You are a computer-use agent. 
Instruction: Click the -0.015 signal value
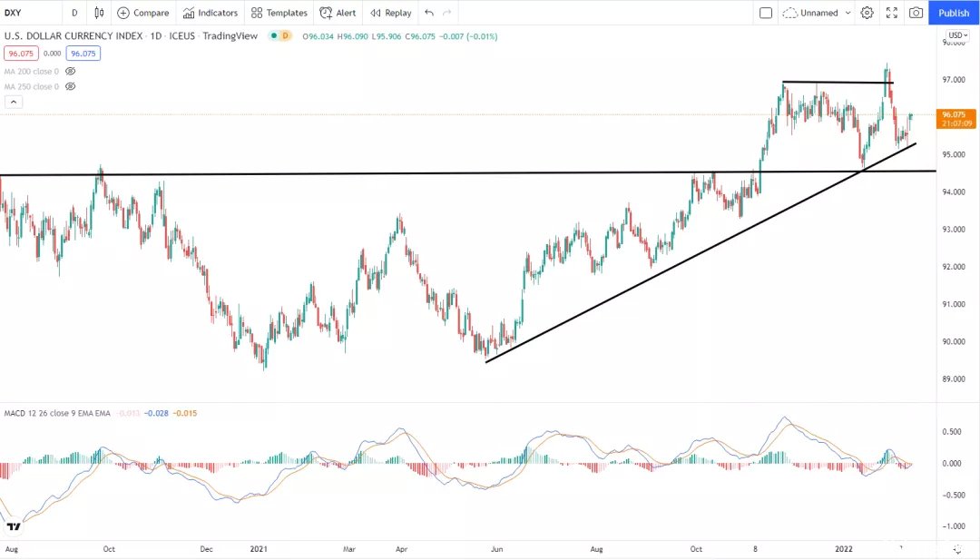(x=185, y=413)
